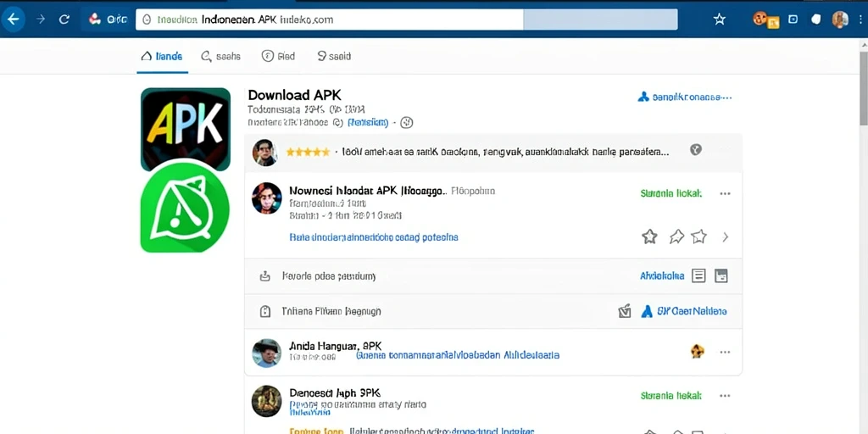
Task: Click the lock clipboard icon in the 'Tnhana' row
Action: coord(265,311)
